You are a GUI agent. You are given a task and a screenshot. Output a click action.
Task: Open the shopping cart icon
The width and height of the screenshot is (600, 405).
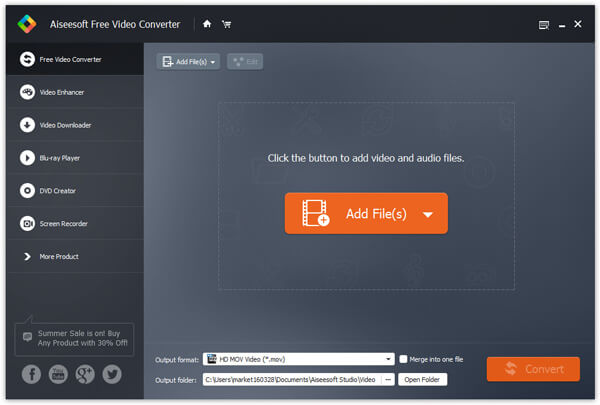coord(225,23)
